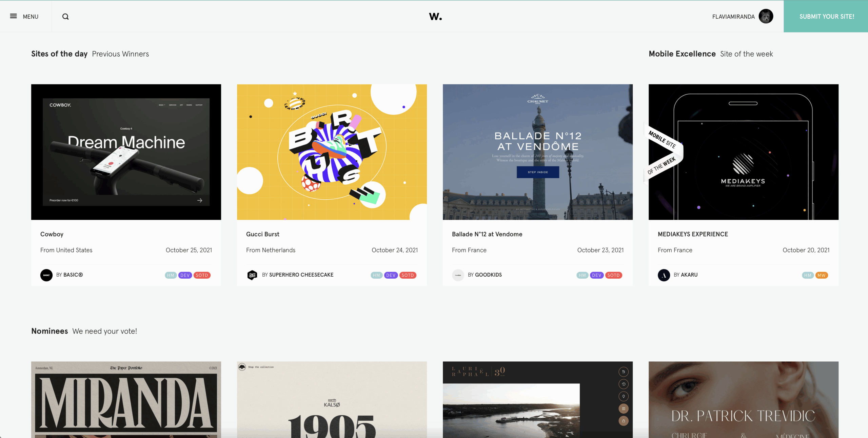The image size is (868, 438).
Task: Open Cowboy Dream Machine thumbnail
Action: pos(126,152)
